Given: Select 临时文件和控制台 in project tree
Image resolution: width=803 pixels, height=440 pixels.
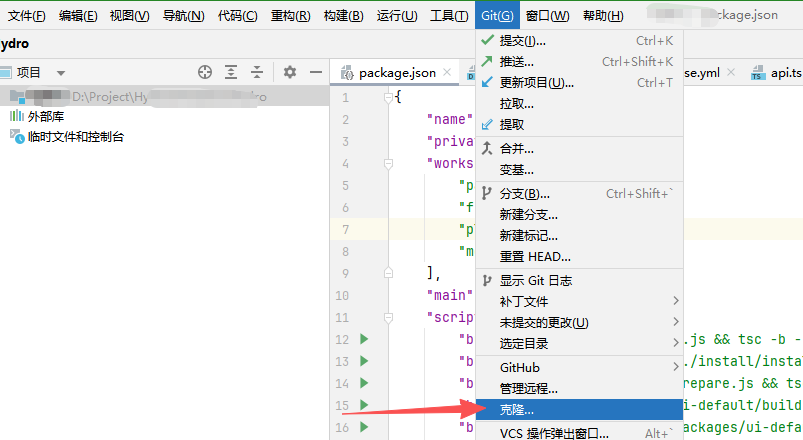Looking at the screenshot, I should [76, 137].
